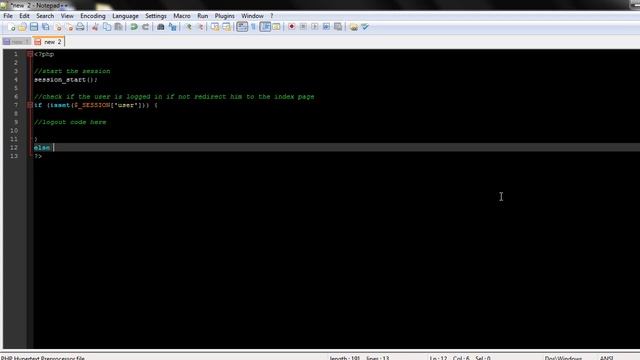Click the redirect to index page comment

[x=174, y=97]
